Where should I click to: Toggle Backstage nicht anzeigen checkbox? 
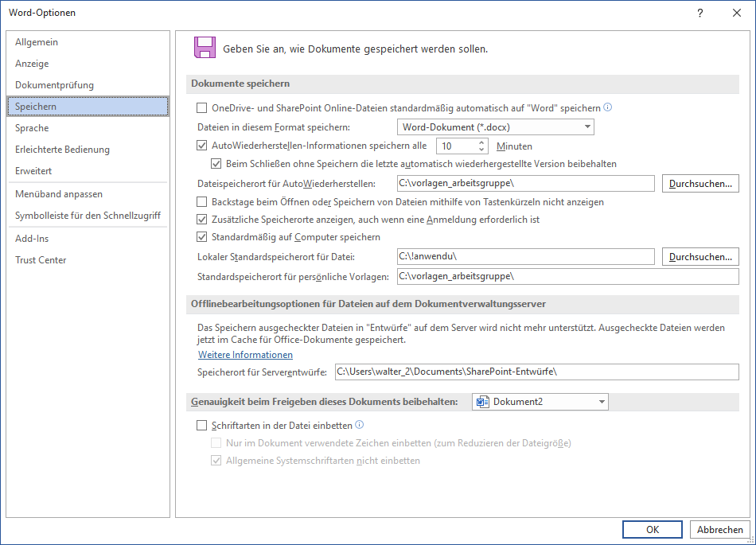(201, 202)
